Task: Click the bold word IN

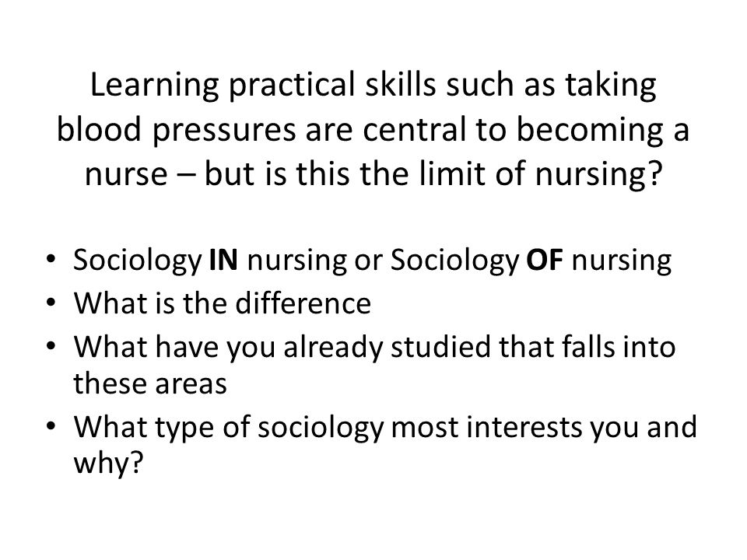Action: pos(223,261)
